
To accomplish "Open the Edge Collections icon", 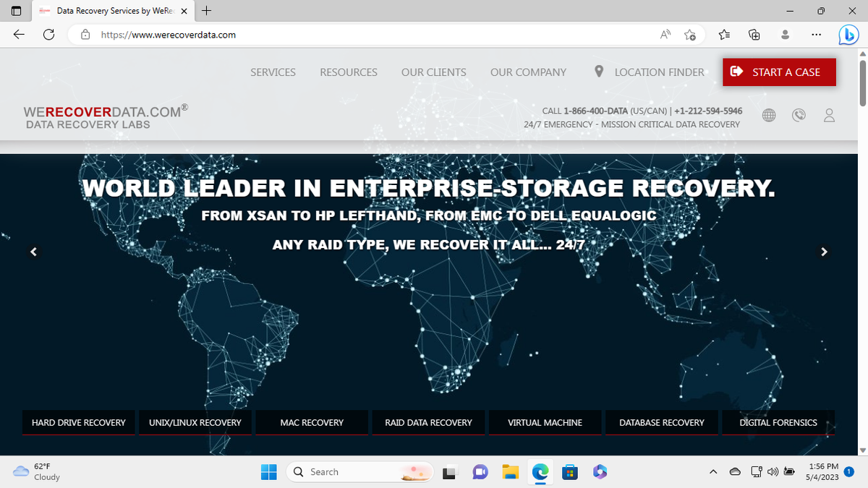I will pos(754,34).
